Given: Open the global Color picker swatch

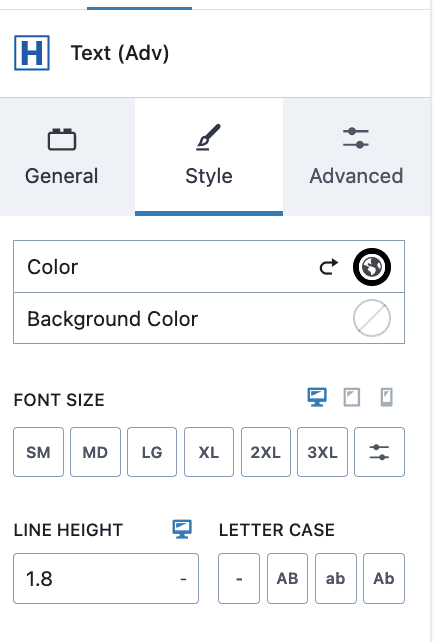Looking at the screenshot, I should click(x=372, y=267).
